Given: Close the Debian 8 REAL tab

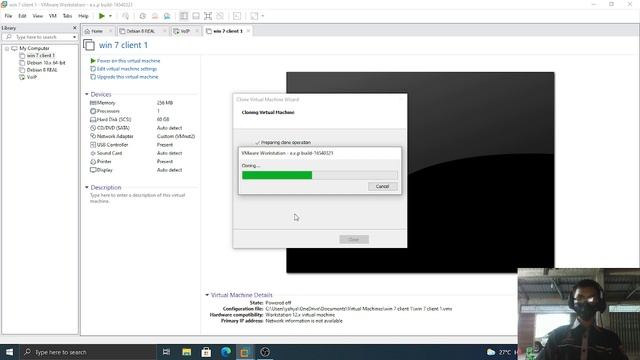Looking at the screenshot, I should [x=164, y=31].
